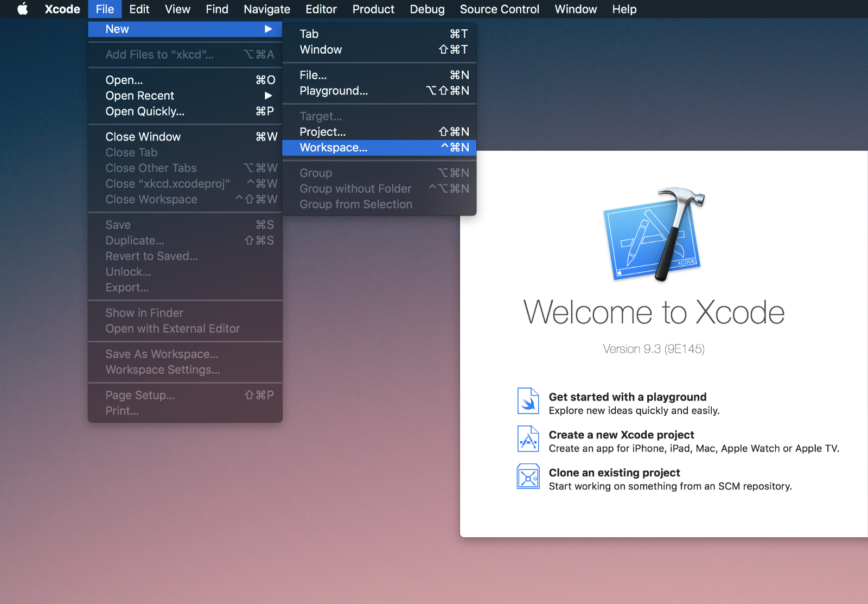Expand the Open Recent submenu arrow
868x604 pixels.
(268, 96)
